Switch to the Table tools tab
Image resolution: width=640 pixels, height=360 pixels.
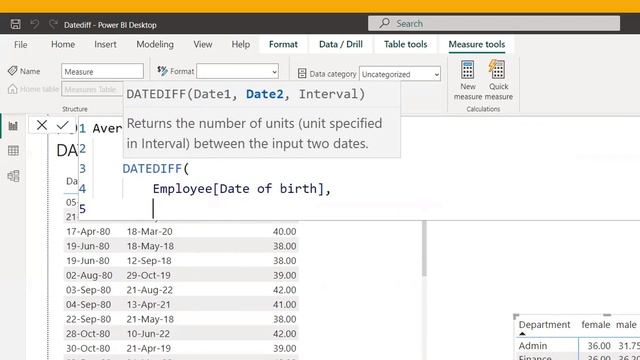tap(405, 44)
